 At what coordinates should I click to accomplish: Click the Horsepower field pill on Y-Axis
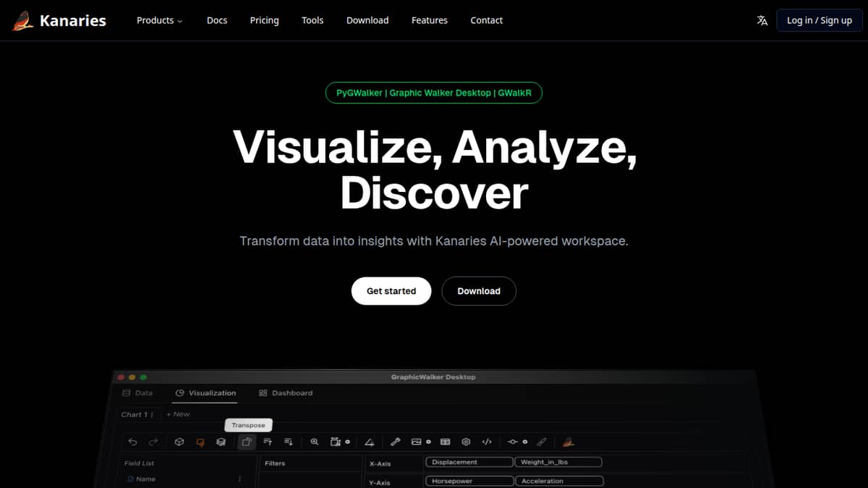click(x=469, y=481)
